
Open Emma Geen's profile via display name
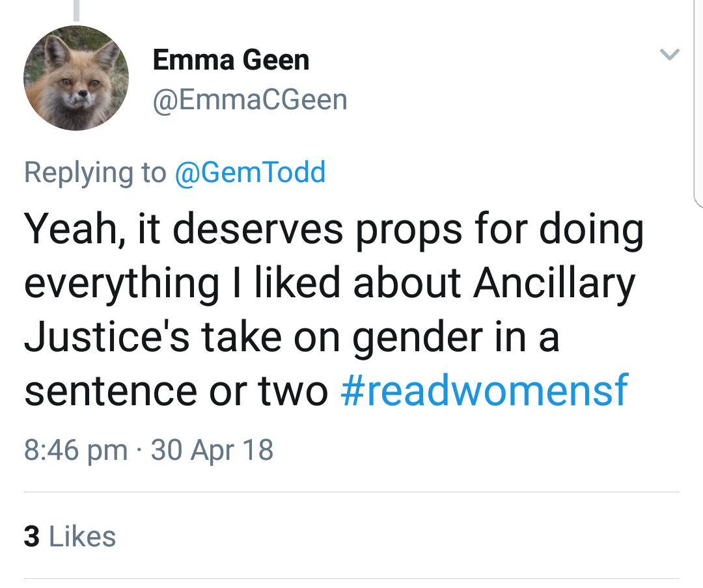[x=230, y=60]
